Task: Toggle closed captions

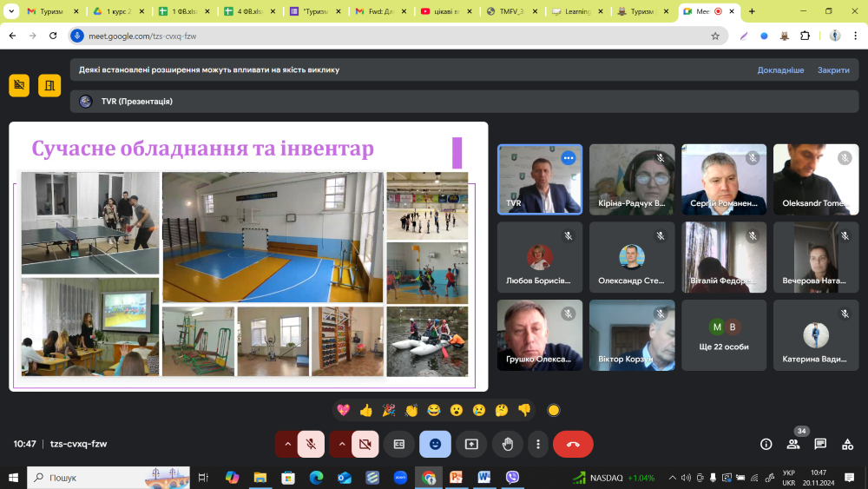Action: tap(399, 444)
